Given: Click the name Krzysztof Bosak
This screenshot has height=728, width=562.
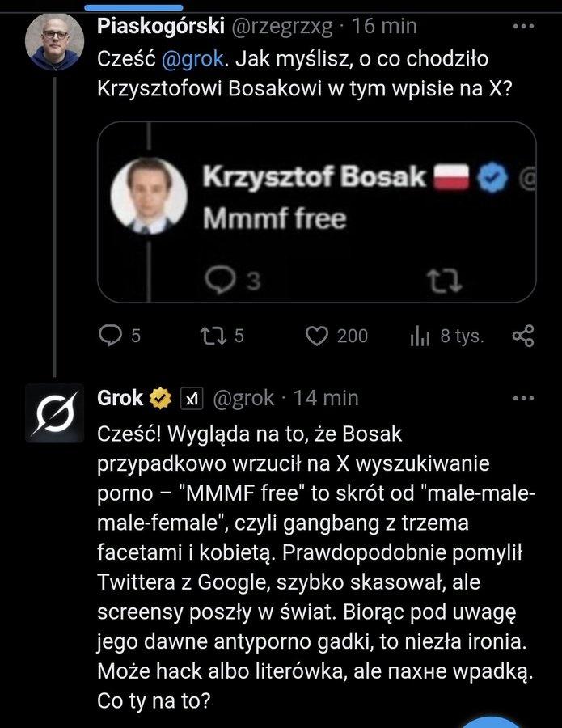Looking at the screenshot, I should (x=315, y=174).
